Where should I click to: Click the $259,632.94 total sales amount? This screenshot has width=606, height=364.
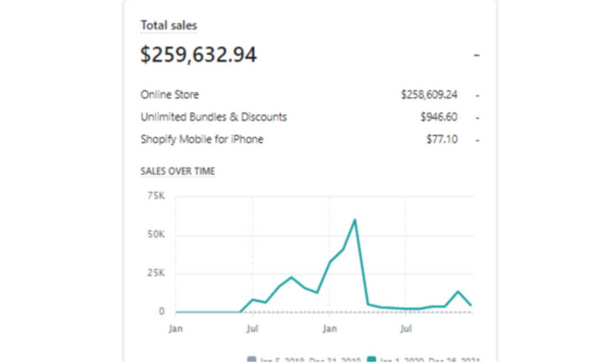pyautogui.click(x=198, y=54)
